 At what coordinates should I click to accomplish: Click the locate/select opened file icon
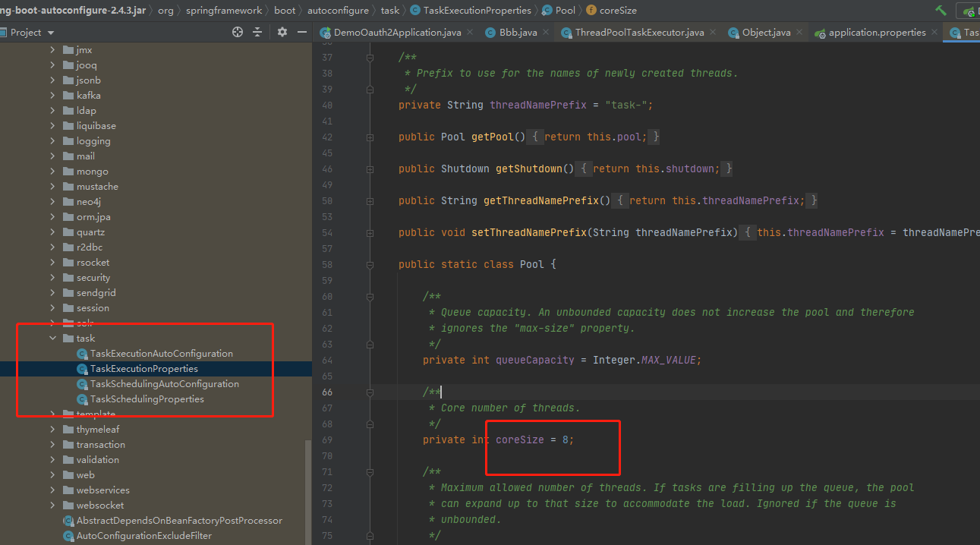click(x=238, y=32)
